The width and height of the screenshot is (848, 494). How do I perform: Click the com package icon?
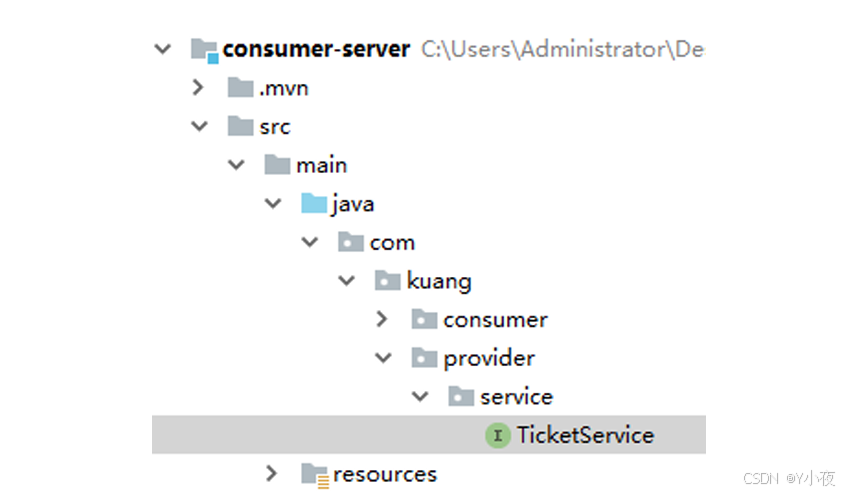pyautogui.click(x=351, y=242)
